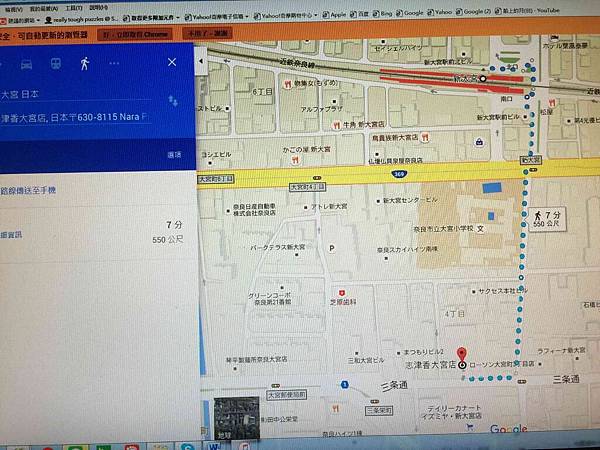Expand 建議的網站 bookmark dropdown
The width and height of the screenshot is (600, 450).
[38, 20]
